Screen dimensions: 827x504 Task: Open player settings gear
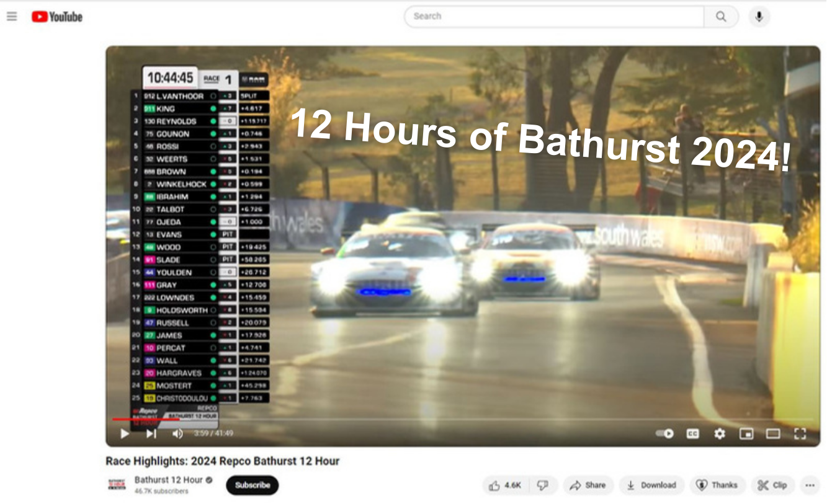click(x=720, y=433)
